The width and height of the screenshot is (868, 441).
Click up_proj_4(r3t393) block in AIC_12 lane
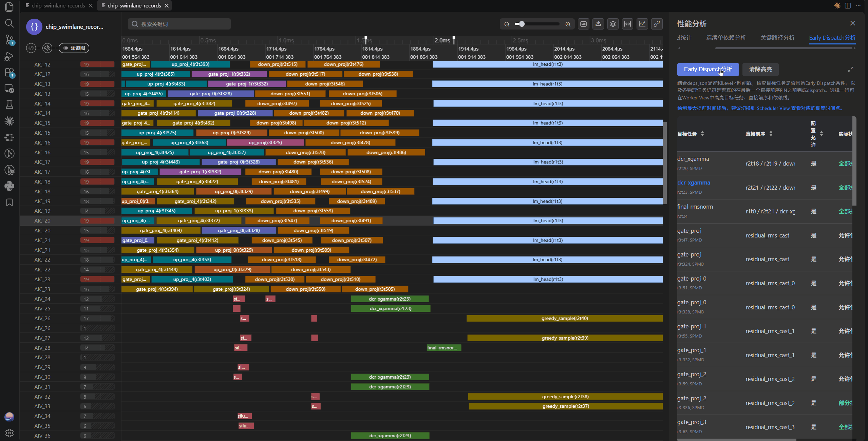tap(190, 64)
